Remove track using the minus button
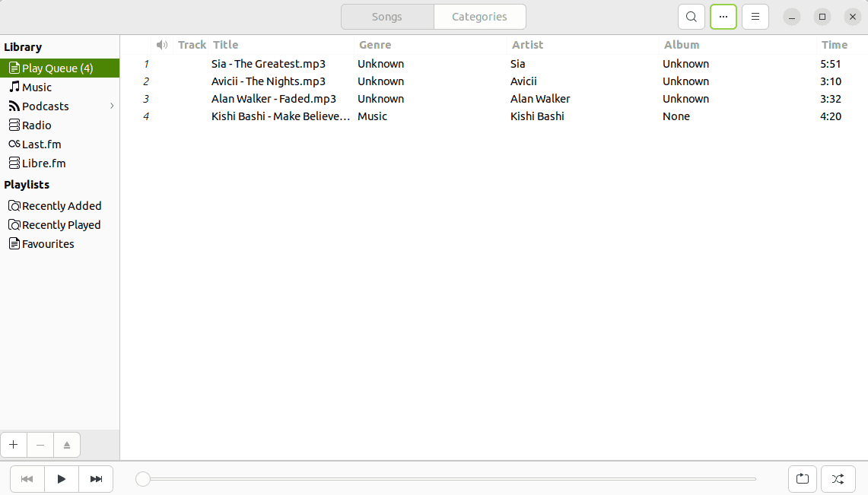The height and width of the screenshot is (495, 868). (x=40, y=445)
